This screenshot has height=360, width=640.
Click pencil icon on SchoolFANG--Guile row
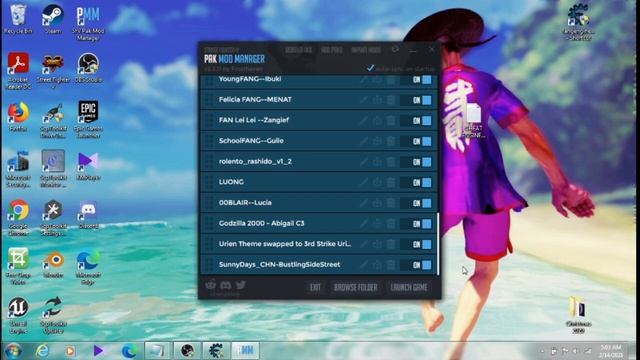coord(363,141)
